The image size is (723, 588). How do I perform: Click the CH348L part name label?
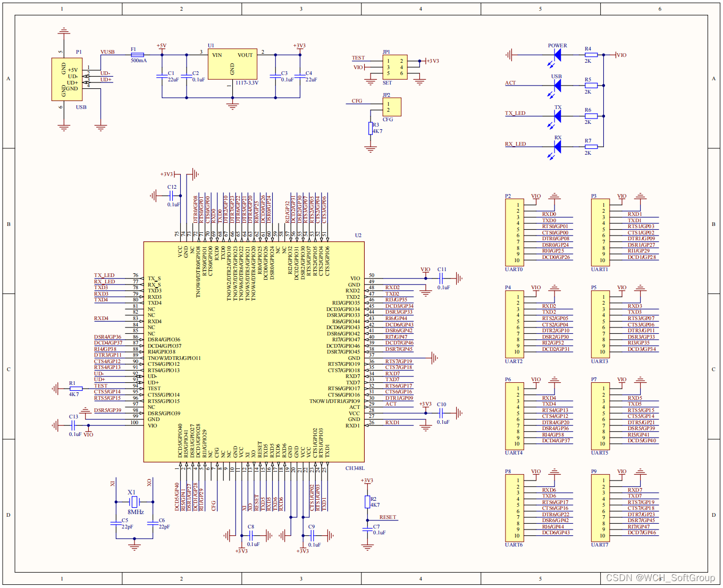pyautogui.click(x=355, y=468)
